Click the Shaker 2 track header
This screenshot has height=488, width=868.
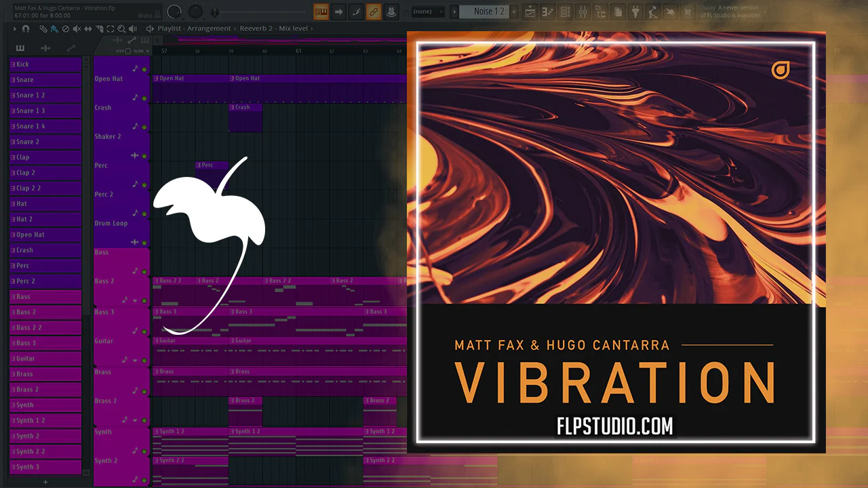[x=121, y=146]
